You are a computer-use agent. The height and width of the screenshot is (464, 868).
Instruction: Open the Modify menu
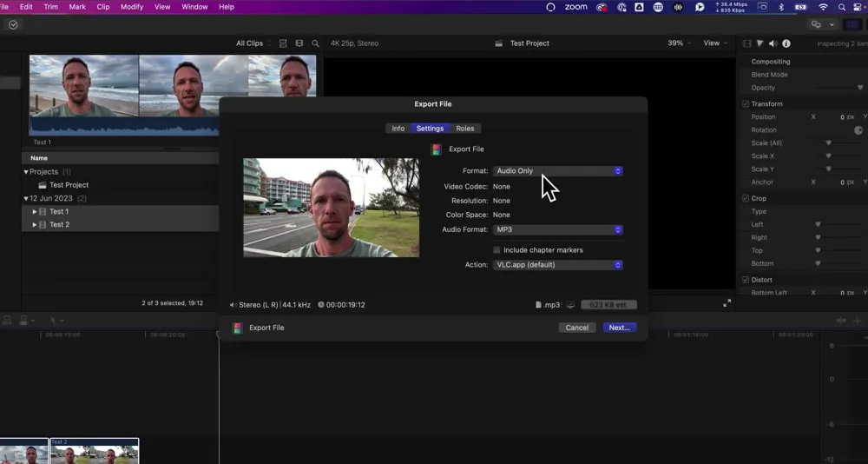(132, 7)
